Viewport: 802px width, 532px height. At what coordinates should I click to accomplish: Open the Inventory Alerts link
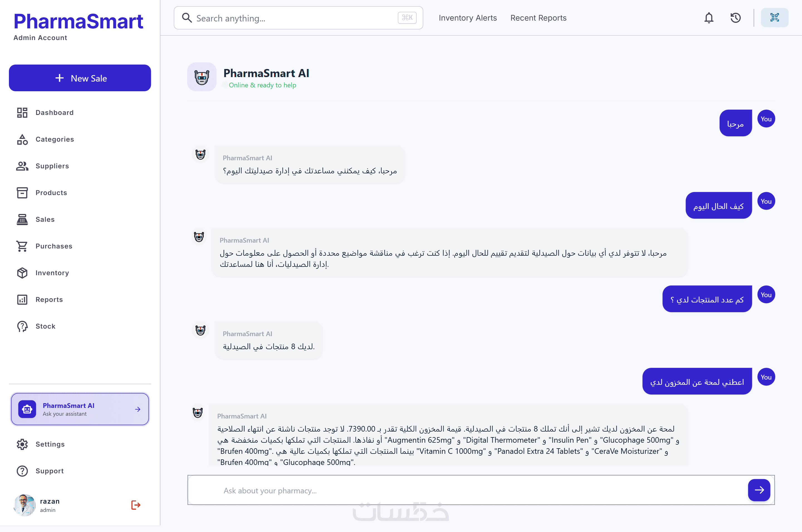pos(468,18)
